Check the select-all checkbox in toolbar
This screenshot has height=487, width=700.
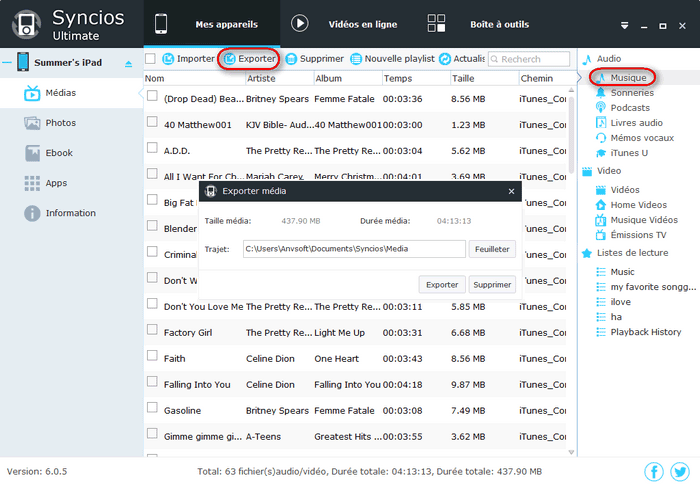151,59
